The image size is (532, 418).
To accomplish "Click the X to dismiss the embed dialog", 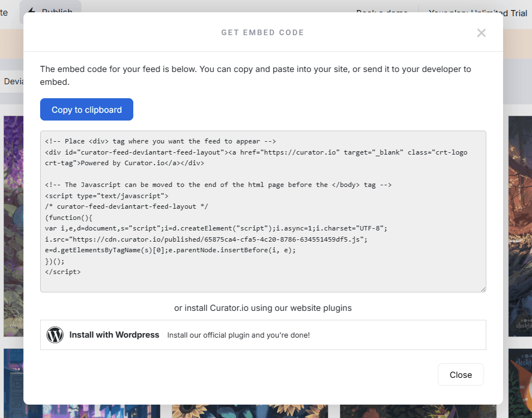I will pyautogui.click(x=481, y=32).
